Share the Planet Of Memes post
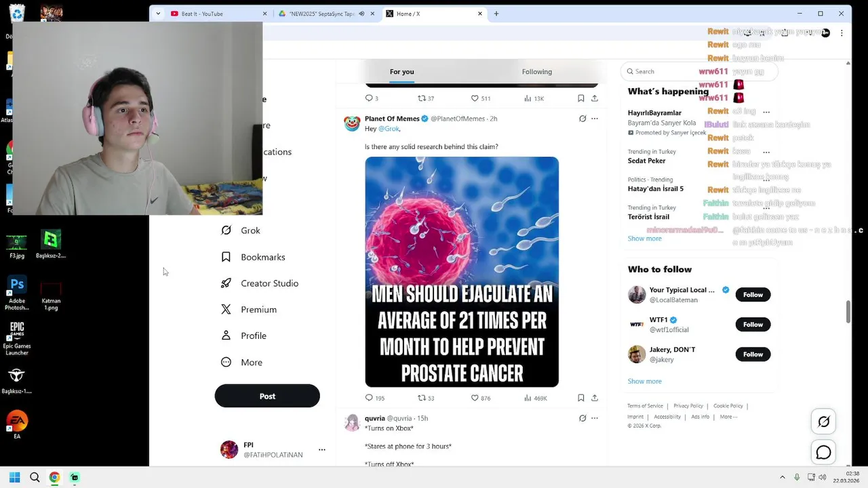This screenshot has width=868, height=488. (x=595, y=398)
